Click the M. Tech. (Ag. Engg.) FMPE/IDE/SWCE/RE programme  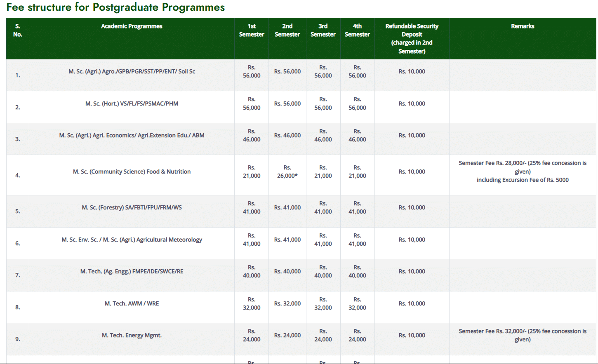(132, 272)
